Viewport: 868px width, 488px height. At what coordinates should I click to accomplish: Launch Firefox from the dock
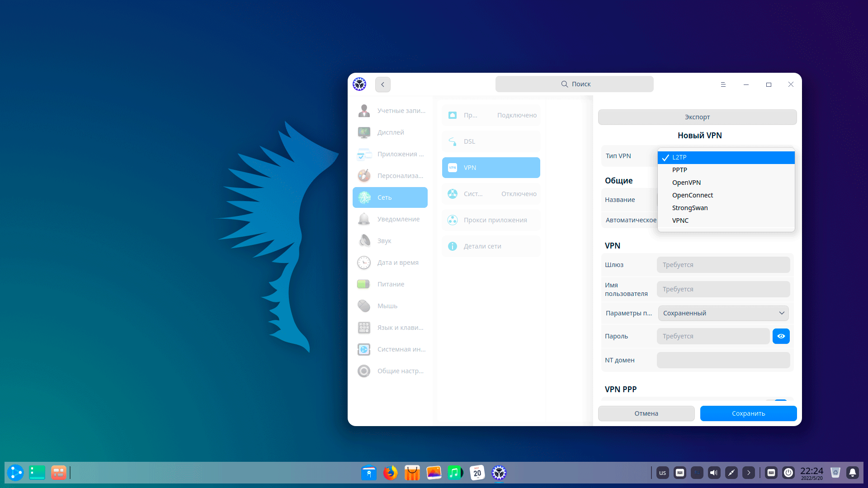[390, 473]
